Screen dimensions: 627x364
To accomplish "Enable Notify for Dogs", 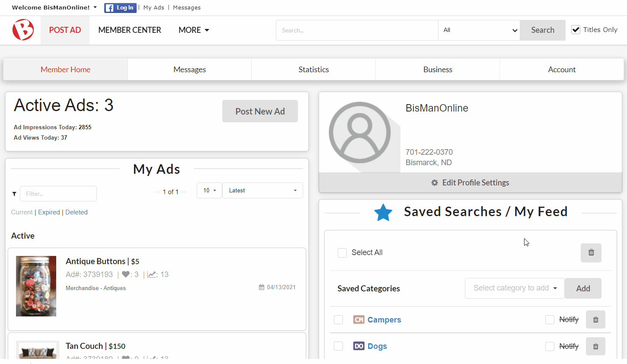I will point(550,346).
